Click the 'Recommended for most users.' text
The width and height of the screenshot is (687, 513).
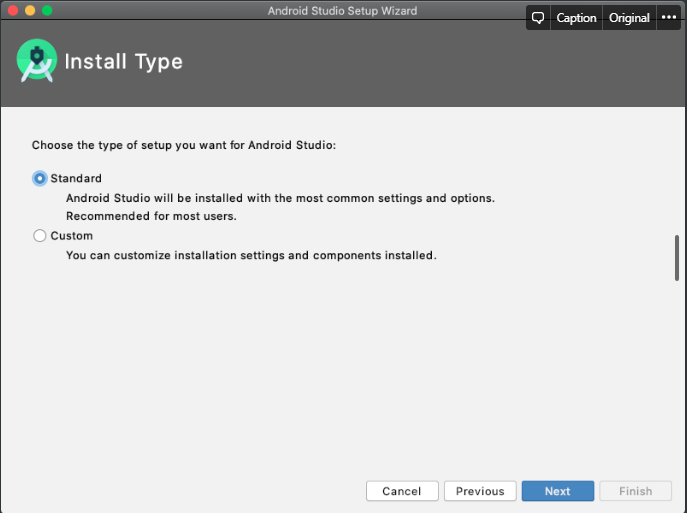(151, 216)
